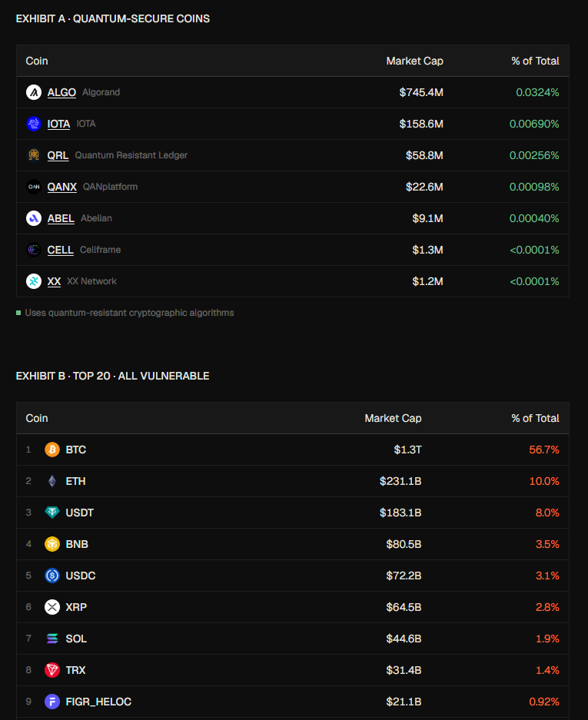Click the Algorand logo icon
Screen dimensions: 588x720
coord(34,92)
